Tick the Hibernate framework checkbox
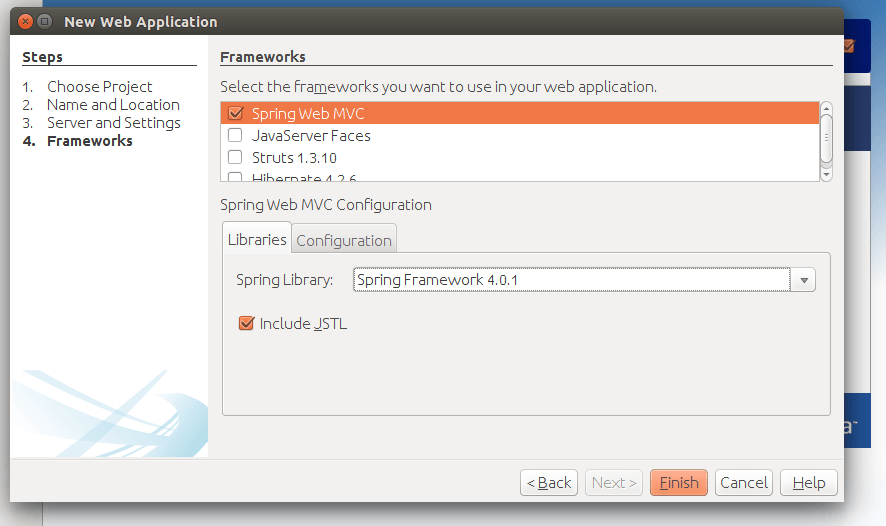The height and width of the screenshot is (526, 886). pos(236,177)
